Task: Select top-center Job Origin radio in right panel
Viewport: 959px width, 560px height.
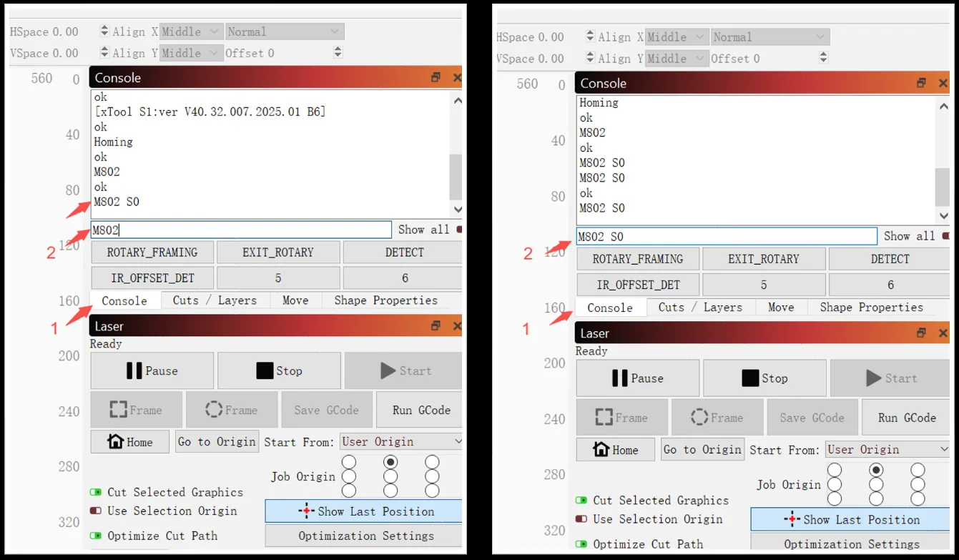Action: point(876,470)
